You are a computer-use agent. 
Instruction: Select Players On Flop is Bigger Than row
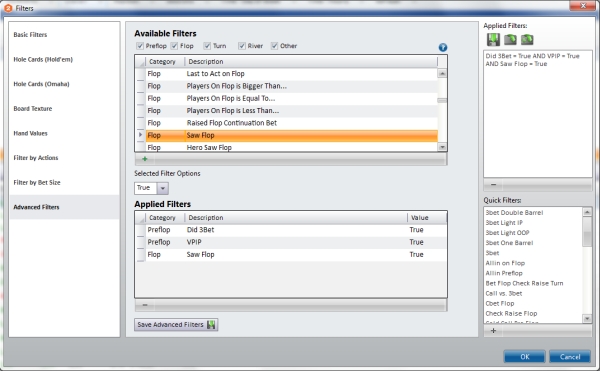[292, 86]
